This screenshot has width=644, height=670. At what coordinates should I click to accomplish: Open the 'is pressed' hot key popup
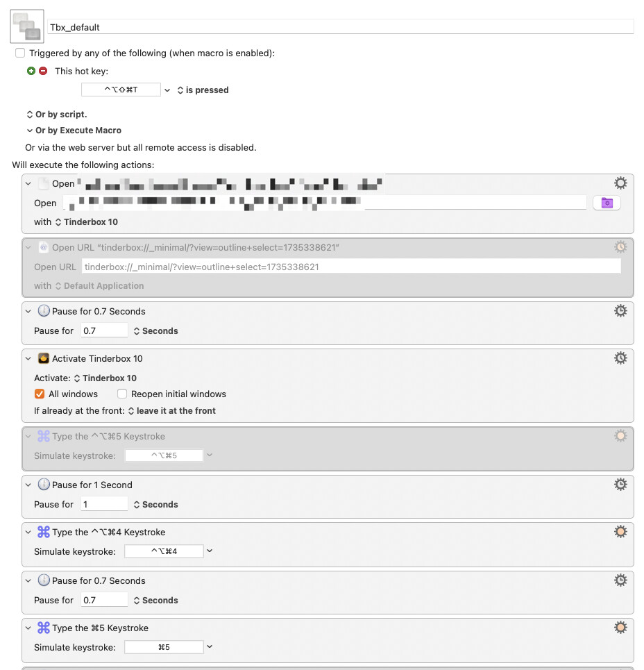point(203,90)
